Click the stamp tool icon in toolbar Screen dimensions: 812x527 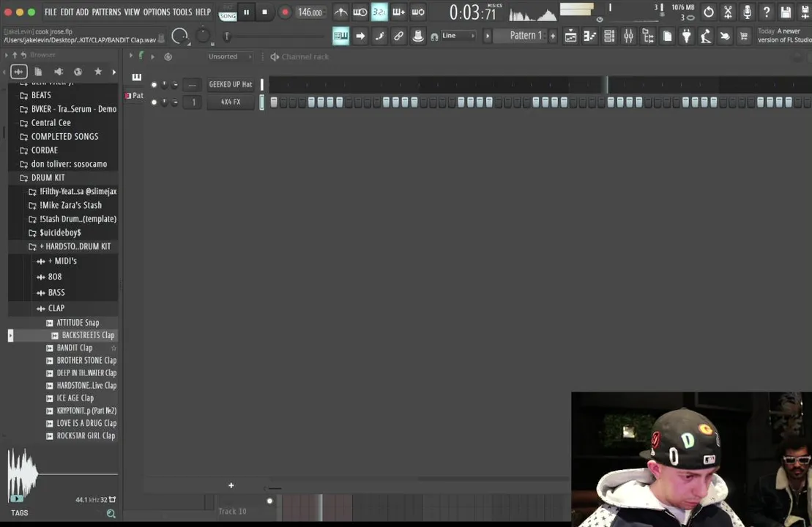[x=417, y=36]
